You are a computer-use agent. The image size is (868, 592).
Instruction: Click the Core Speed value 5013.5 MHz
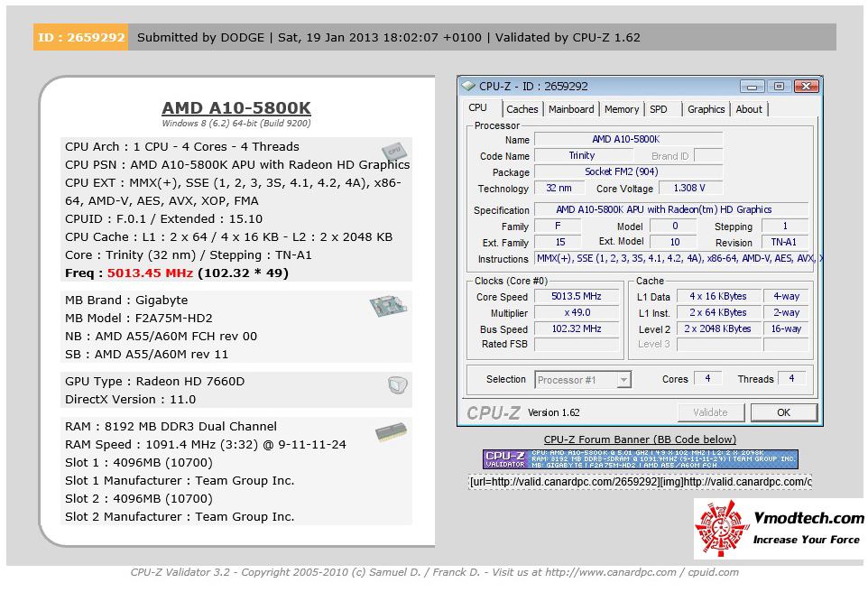(577, 296)
